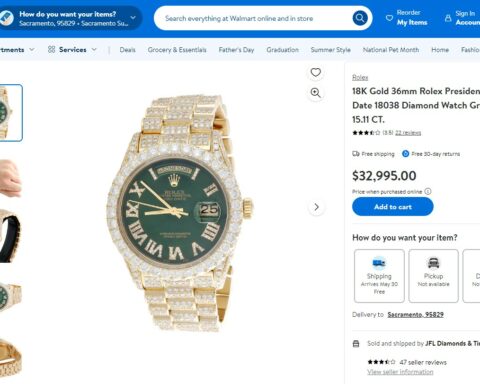Click the Walmart search input field
This screenshot has width=480, height=384.
(x=253, y=18)
